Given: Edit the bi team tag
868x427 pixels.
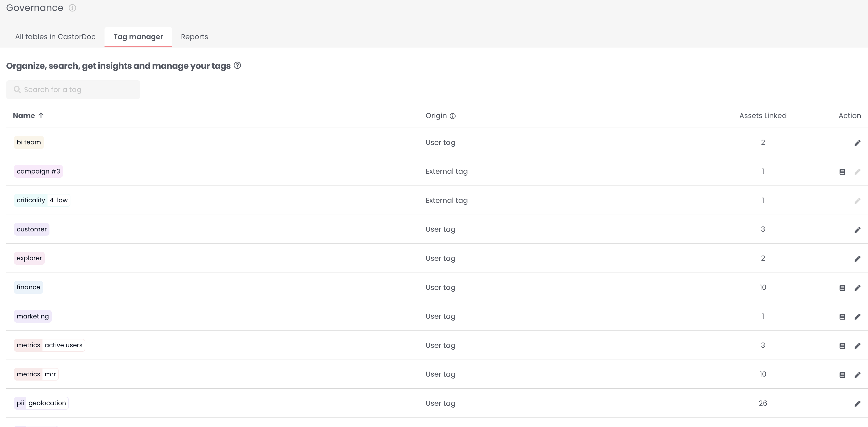Looking at the screenshot, I should (857, 143).
